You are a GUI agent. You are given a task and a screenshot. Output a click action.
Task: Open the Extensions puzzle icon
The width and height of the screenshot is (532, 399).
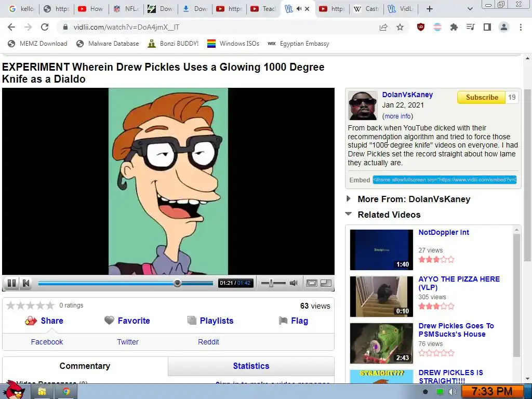(x=454, y=27)
